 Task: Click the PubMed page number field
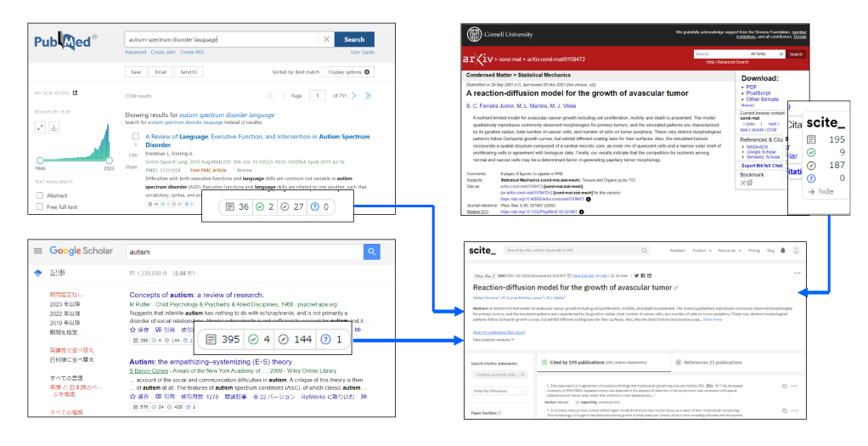[x=317, y=96]
